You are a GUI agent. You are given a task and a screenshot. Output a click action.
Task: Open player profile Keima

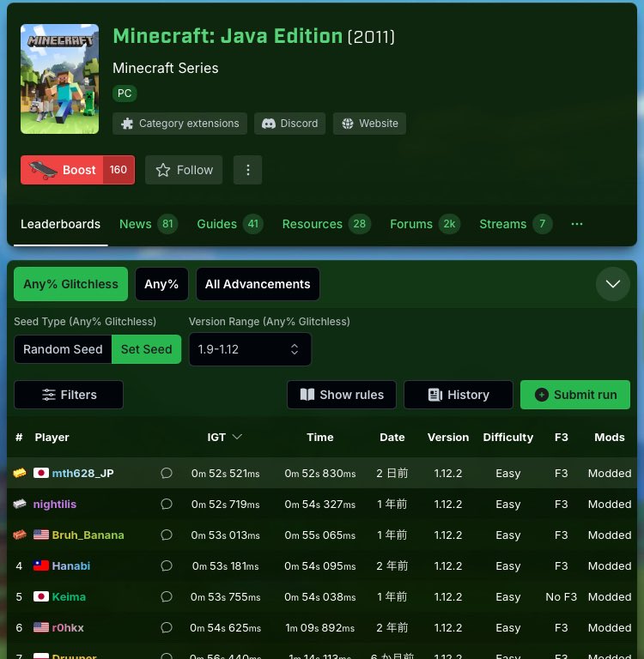[69, 597]
